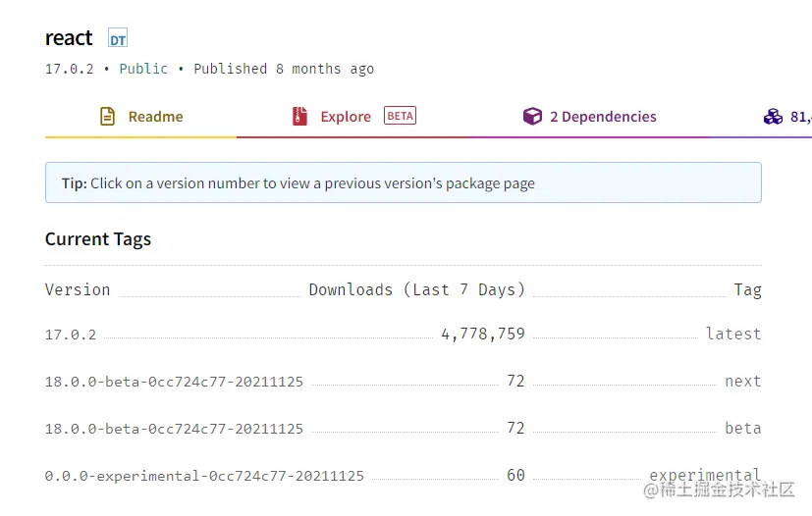Screen dimensions: 812x516
Task: Click the 72 downloads in beta row
Action: [515, 428]
